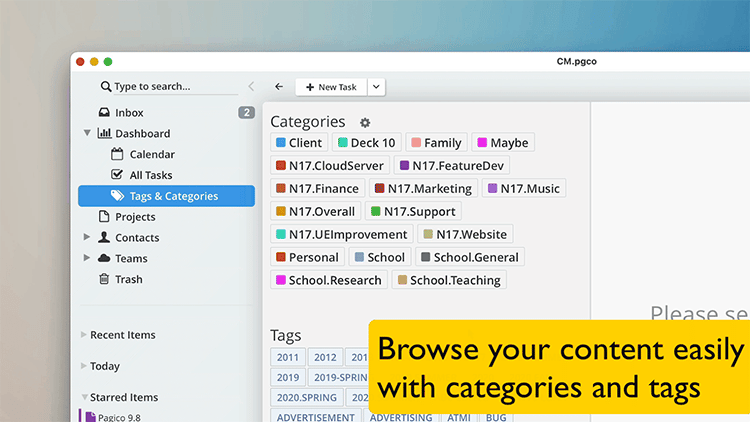
Task: Click the ADVERTISEMENT tag
Action: 316,416
